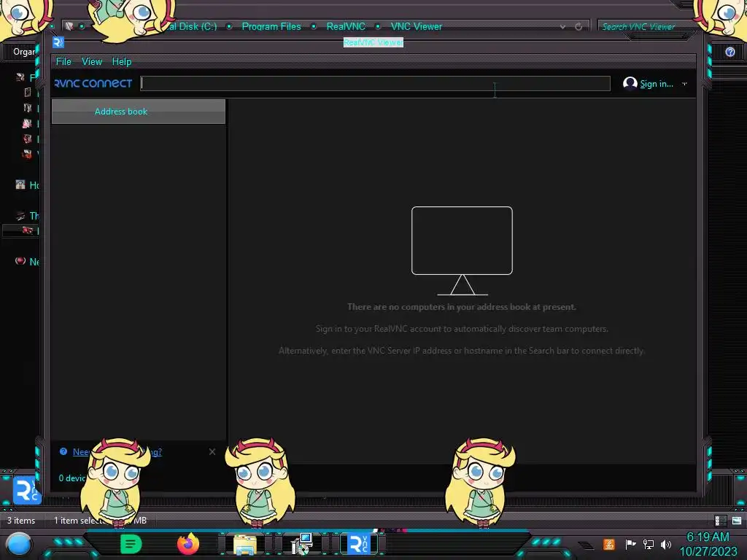Click the This PC icon in Explorer sidebar
This screenshot has height=560, width=747.
click(x=20, y=216)
